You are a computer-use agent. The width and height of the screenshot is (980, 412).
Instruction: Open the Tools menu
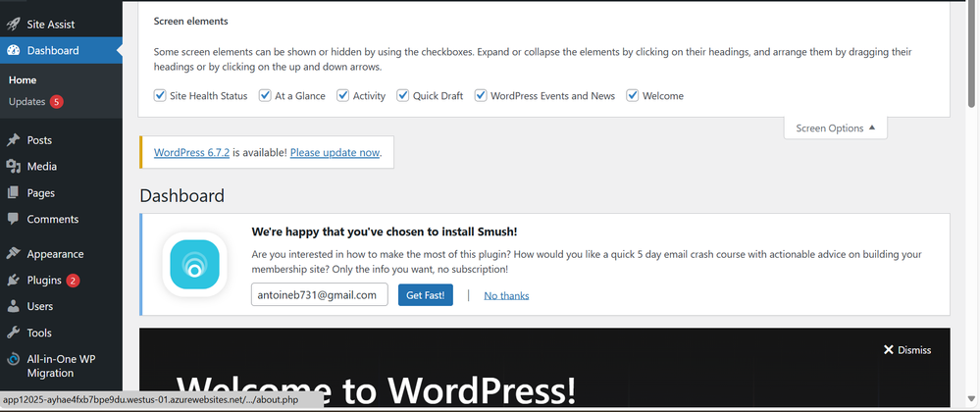(x=61, y=333)
